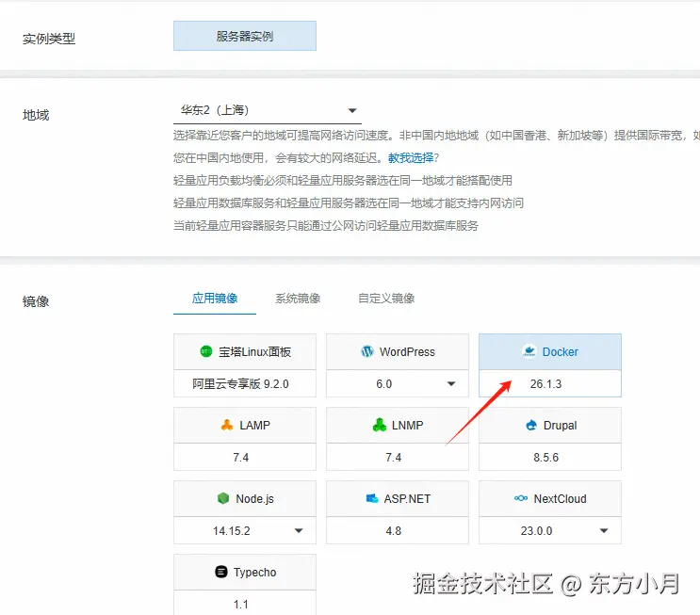Click the Docker whale icon
Screen dimensions: 700x615
(x=529, y=351)
